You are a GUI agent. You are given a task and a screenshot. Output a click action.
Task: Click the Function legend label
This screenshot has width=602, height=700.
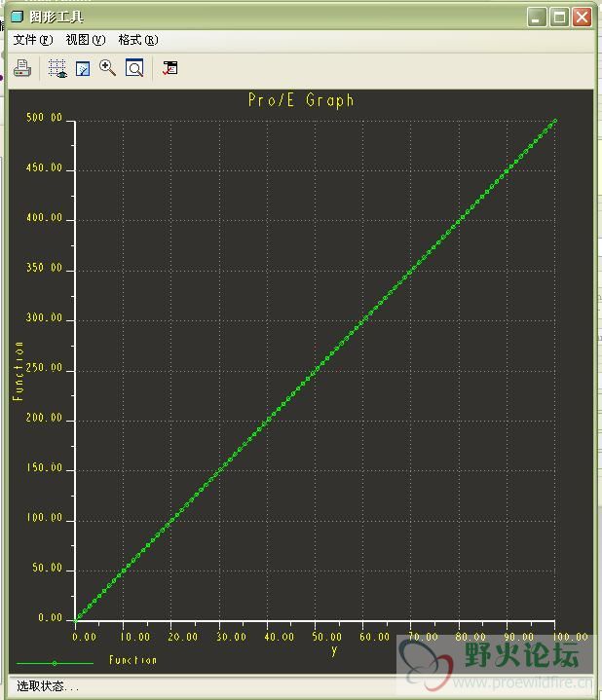[133, 660]
